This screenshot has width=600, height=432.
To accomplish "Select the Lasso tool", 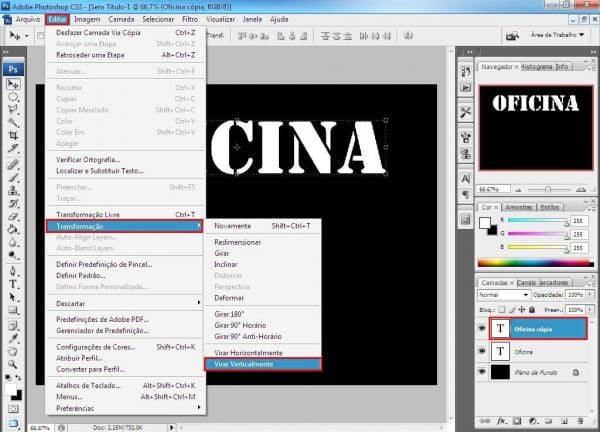I will 14,109.
